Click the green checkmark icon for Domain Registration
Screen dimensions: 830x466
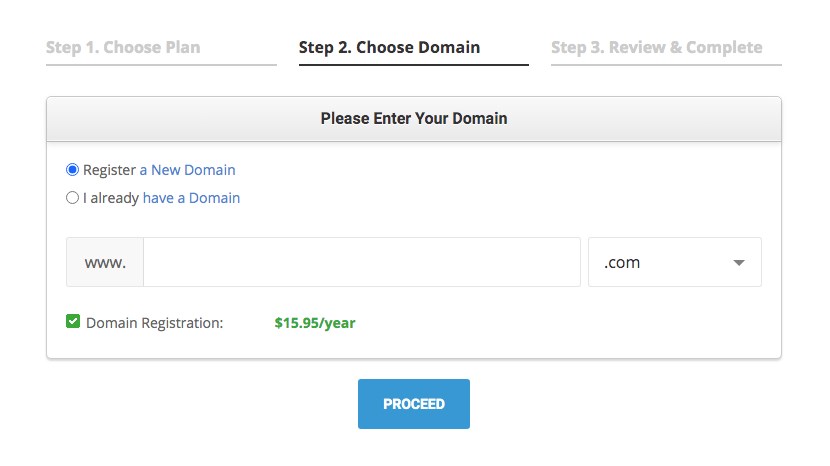click(x=73, y=322)
